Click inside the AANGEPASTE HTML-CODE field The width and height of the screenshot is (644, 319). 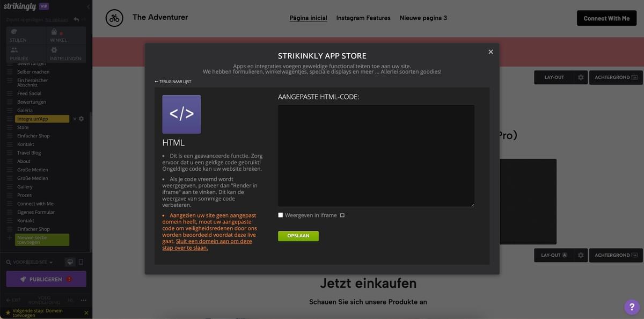click(x=375, y=156)
